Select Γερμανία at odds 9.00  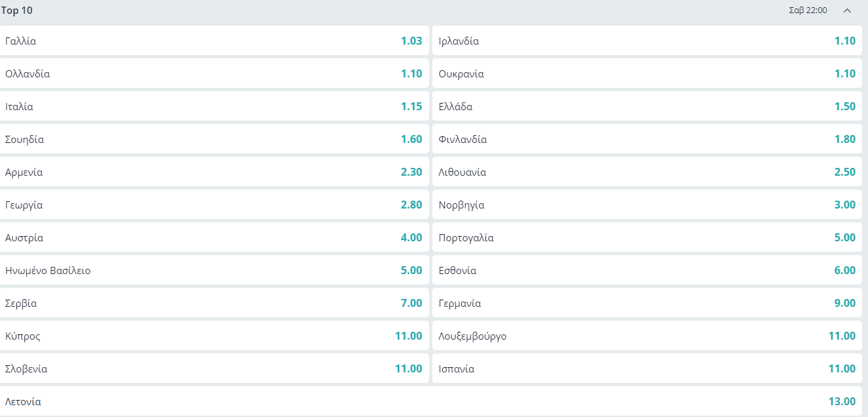click(647, 303)
